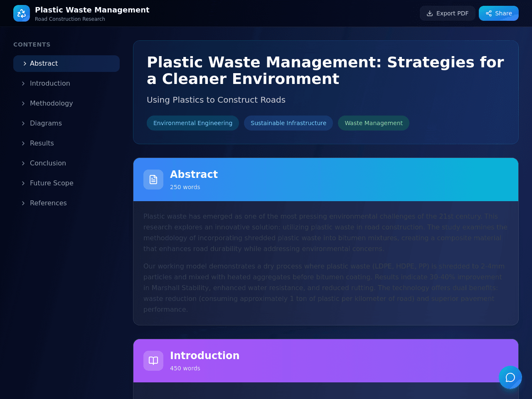Click the chevron beside Abstract

tap(25, 64)
